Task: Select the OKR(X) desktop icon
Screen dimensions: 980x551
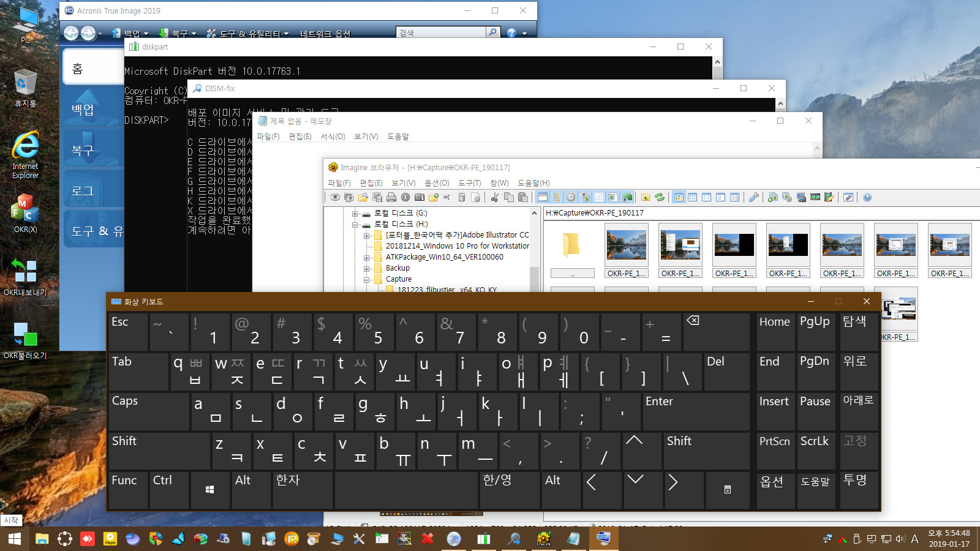Action: coord(25,214)
